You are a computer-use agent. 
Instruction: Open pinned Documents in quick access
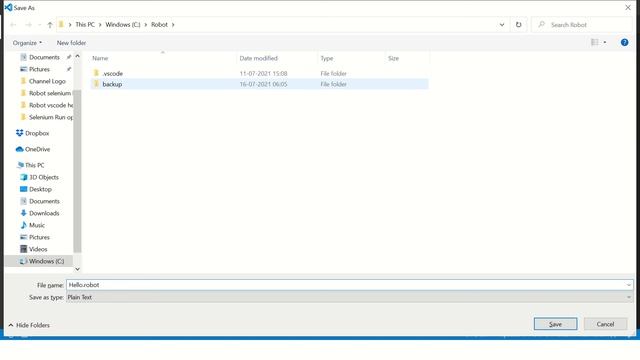tap(44, 58)
